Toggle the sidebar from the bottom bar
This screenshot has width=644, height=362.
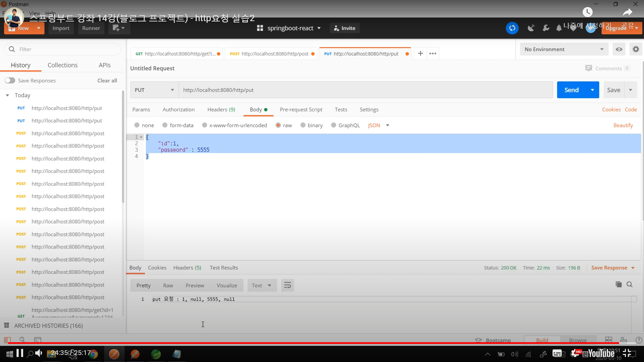[7, 340]
